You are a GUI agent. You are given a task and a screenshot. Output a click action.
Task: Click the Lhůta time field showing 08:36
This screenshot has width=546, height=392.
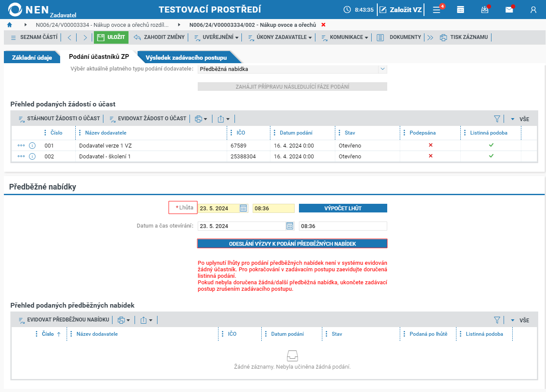[x=273, y=208]
